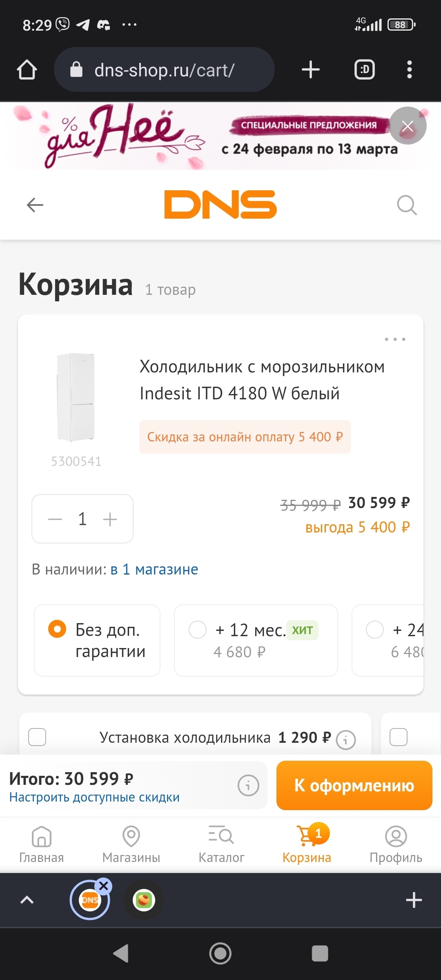
Task: Open 'Настроить доступные скидки' link
Action: (x=94, y=797)
